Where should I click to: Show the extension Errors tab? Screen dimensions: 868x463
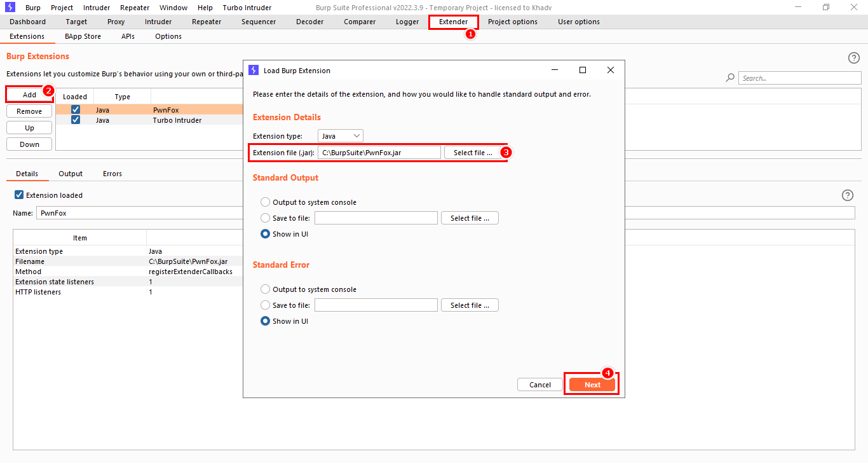112,174
